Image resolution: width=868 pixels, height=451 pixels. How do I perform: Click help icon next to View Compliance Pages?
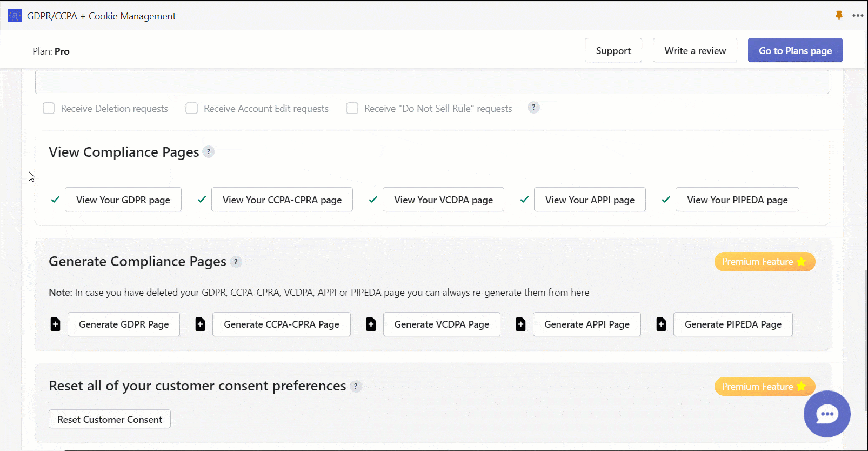tap(209, 152)
